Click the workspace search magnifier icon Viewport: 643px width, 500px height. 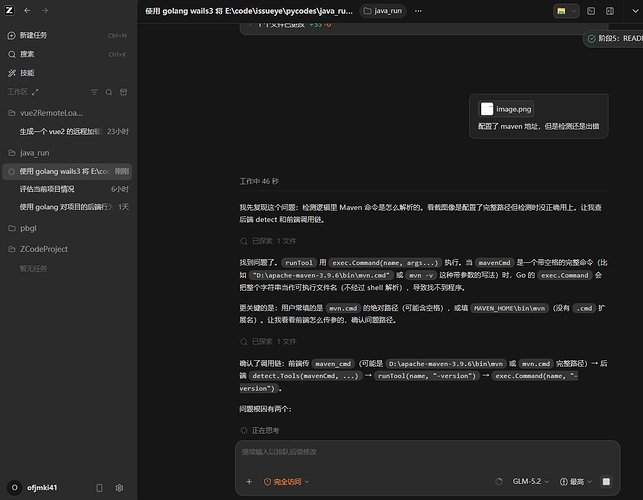pos(109,92)
